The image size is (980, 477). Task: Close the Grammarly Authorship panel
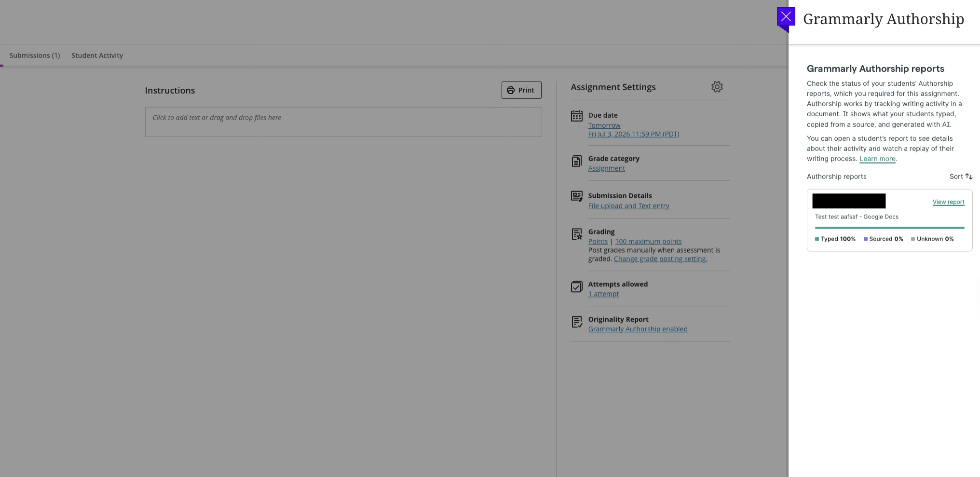786,17
